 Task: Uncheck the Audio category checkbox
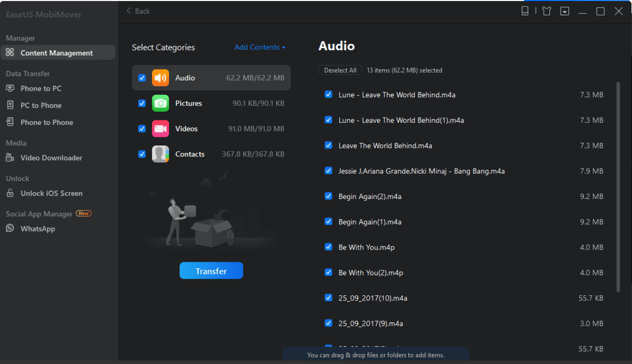coord(142,78)
